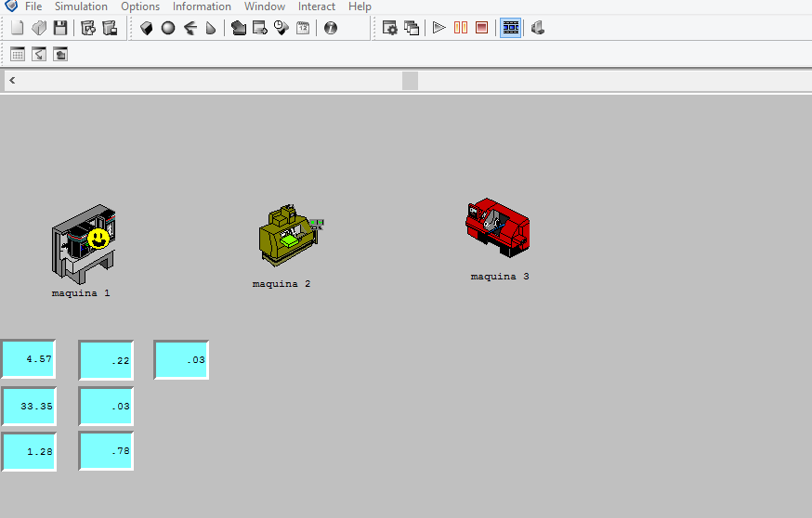Open the Options menu
The width and height of the screenshot is (812, 518).
[140, 6]
